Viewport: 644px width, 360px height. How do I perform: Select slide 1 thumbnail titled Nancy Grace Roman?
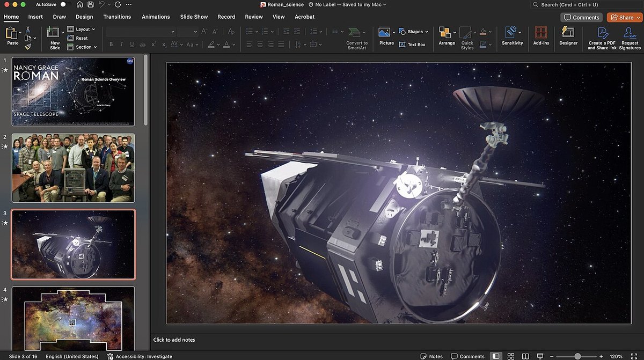[73, 91]
